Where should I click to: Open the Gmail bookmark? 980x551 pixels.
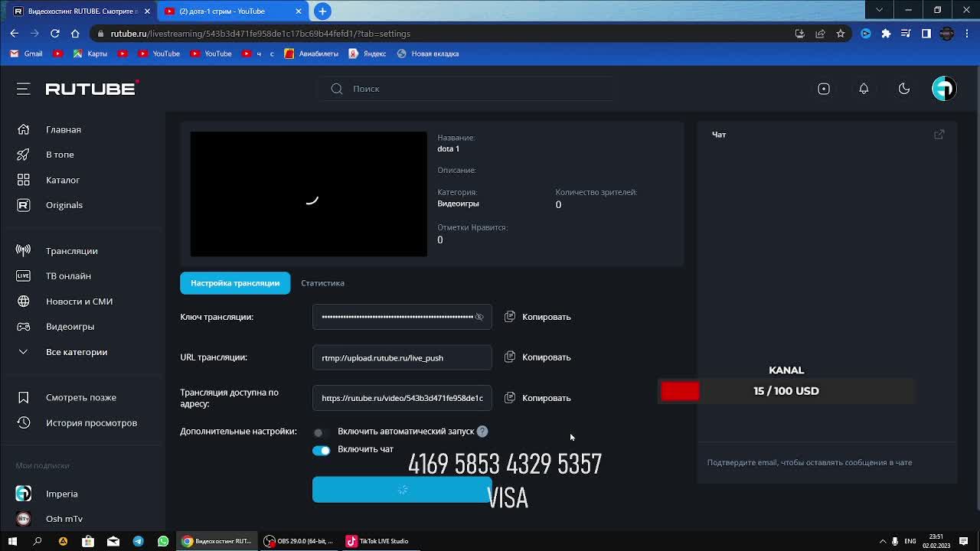coord(26,54)
